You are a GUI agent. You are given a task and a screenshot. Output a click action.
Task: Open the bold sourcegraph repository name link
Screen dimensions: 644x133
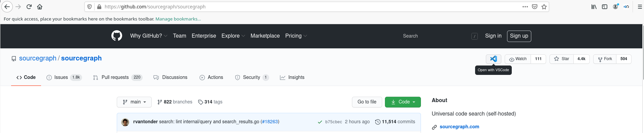click(x=81, y=58)
